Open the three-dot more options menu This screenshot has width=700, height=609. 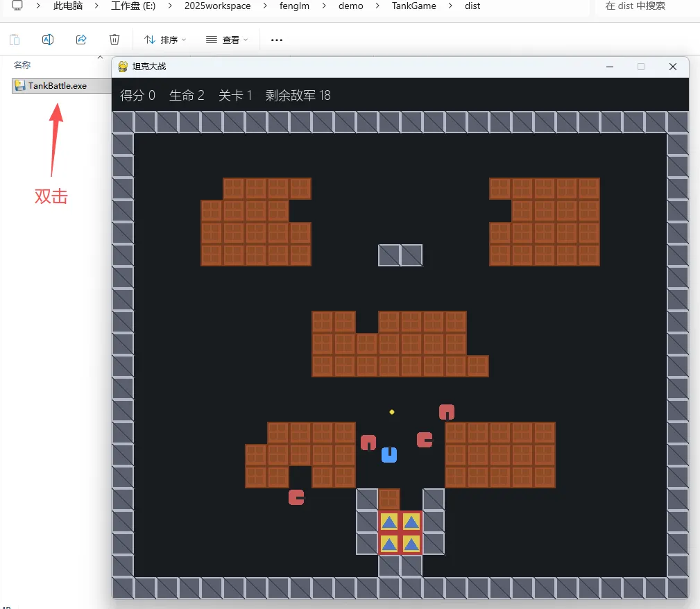[x=277, y=40]
